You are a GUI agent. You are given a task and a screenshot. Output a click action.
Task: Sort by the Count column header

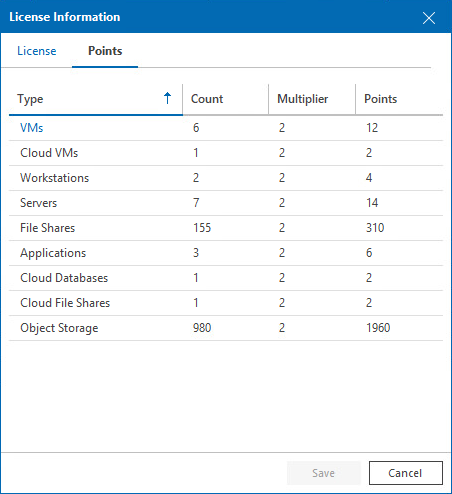click(225, 99)
